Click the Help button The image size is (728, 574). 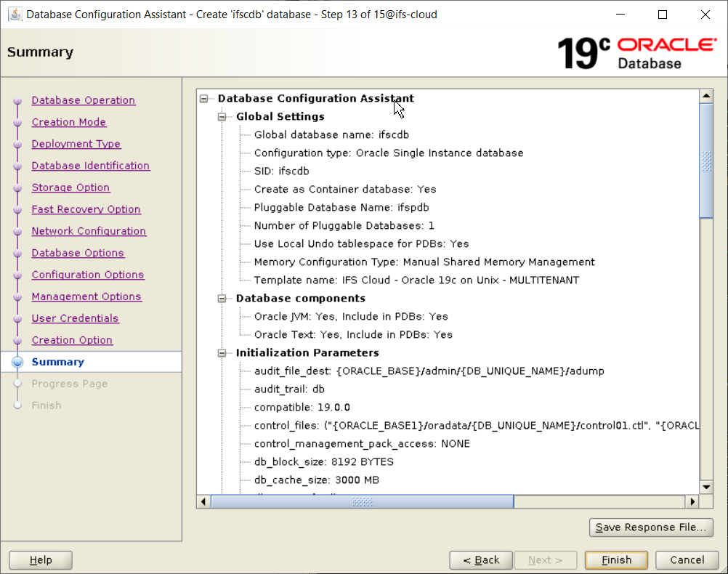pos(41,560)
